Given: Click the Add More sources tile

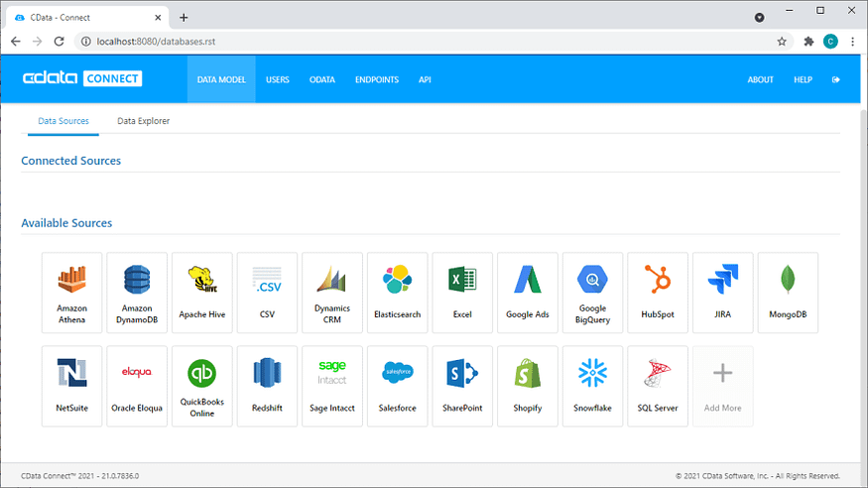Looking at the screenshot, I should 722,386.
